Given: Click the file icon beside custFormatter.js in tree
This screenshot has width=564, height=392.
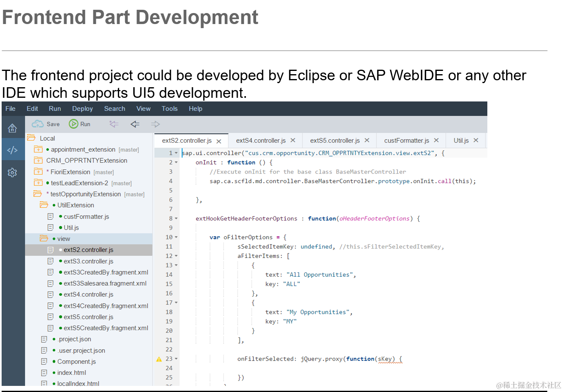Looking at the screenshot, I should [51, 216].
